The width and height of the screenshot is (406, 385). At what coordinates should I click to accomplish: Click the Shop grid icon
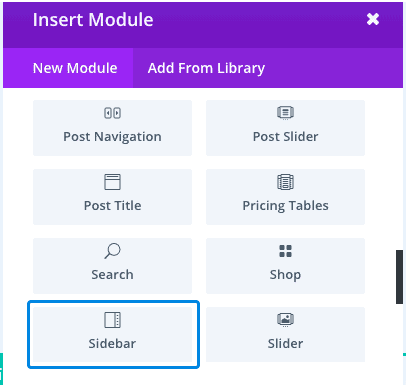coord(285,251)
